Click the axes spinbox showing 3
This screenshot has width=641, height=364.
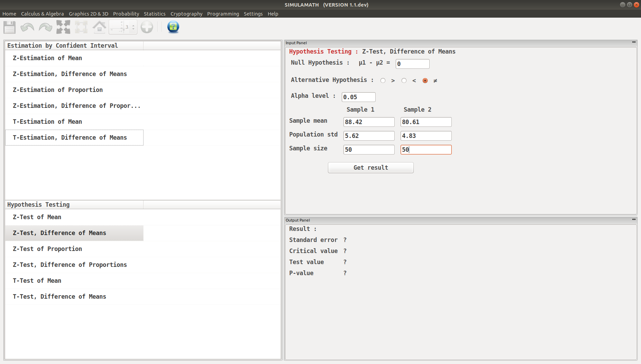tap(123, 27)
